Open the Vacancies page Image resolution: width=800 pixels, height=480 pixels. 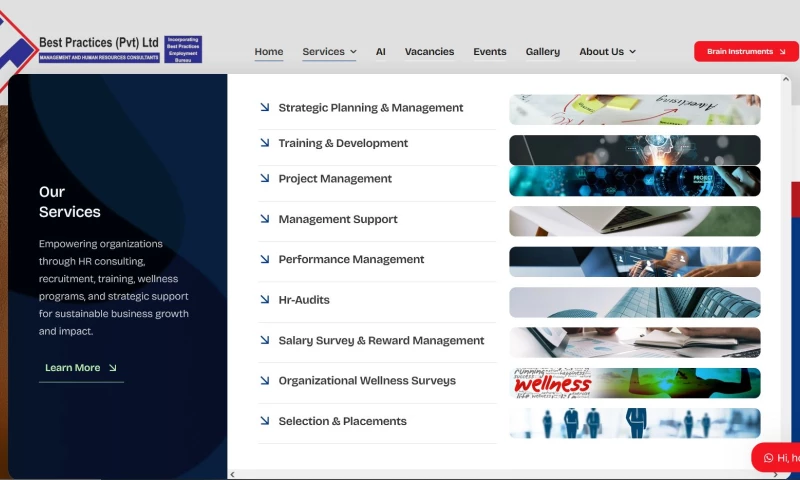click(x=430, y=52)
